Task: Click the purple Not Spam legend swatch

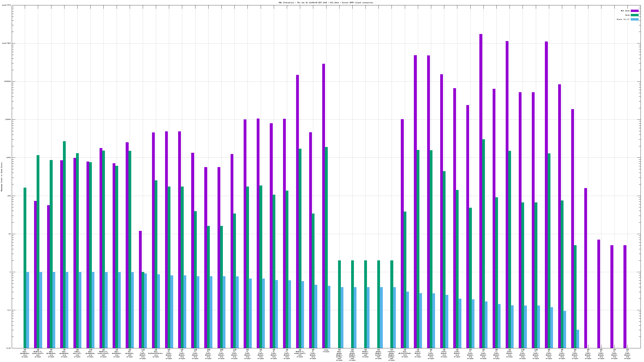Action: 635,11
